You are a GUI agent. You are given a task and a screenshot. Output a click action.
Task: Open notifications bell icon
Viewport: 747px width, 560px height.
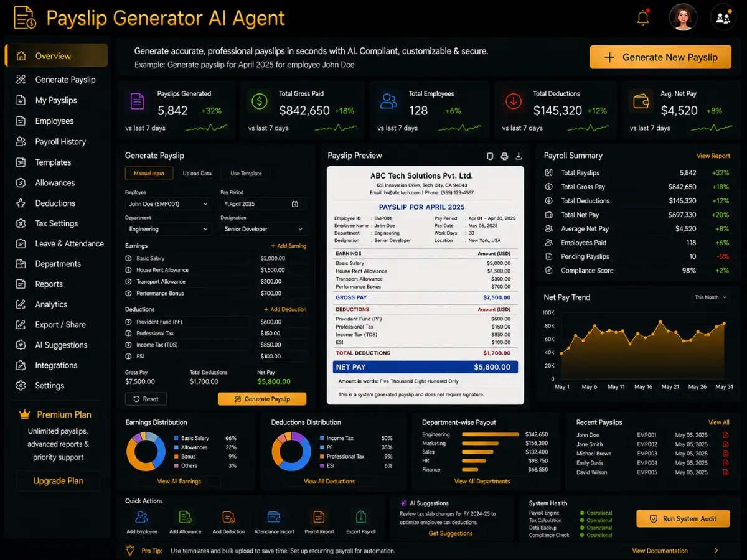pyautogui.click(x=643, y=18)
